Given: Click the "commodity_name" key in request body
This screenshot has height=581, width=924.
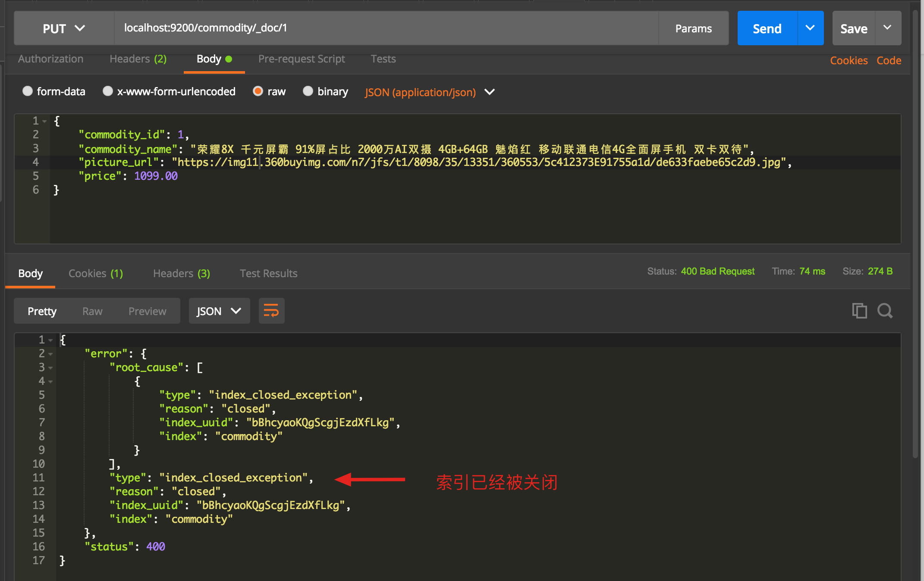Looking at the screenshot, I should click(x=128, y=150).
